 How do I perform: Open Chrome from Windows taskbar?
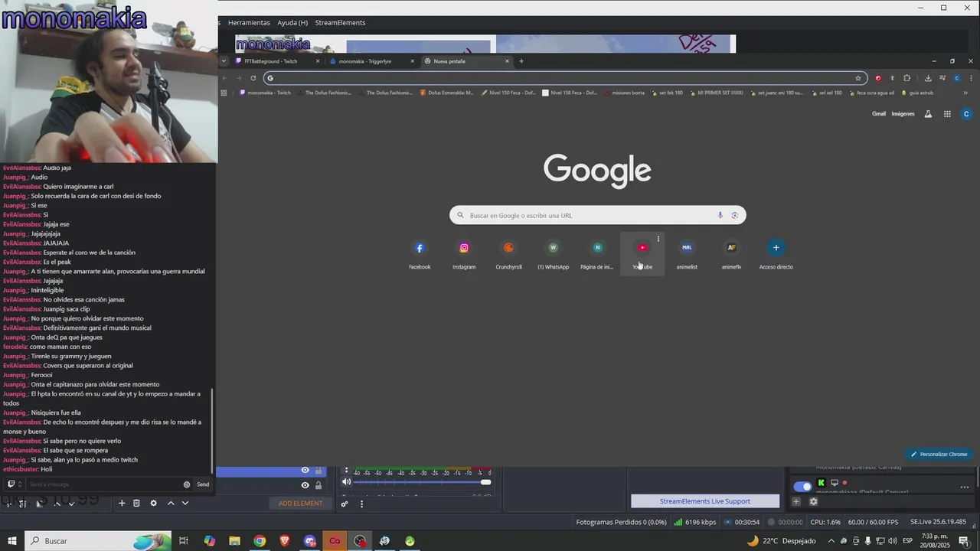[x=260, y=541]
